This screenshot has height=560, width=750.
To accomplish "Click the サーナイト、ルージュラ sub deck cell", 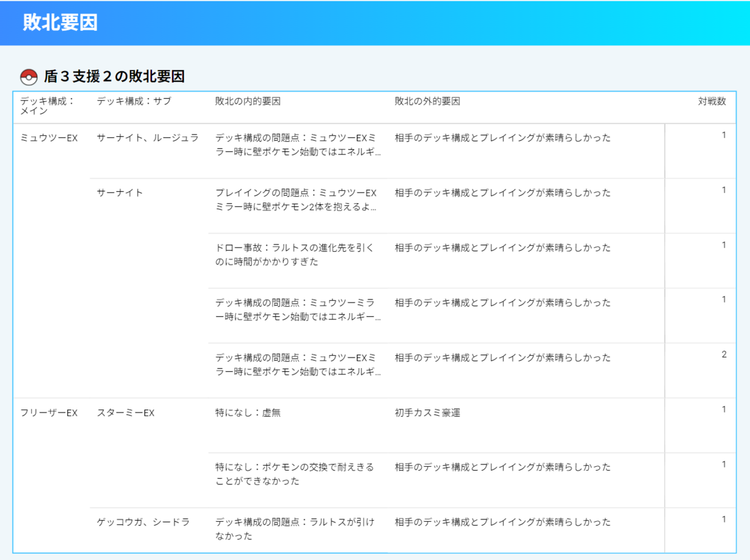I will 147,138.
